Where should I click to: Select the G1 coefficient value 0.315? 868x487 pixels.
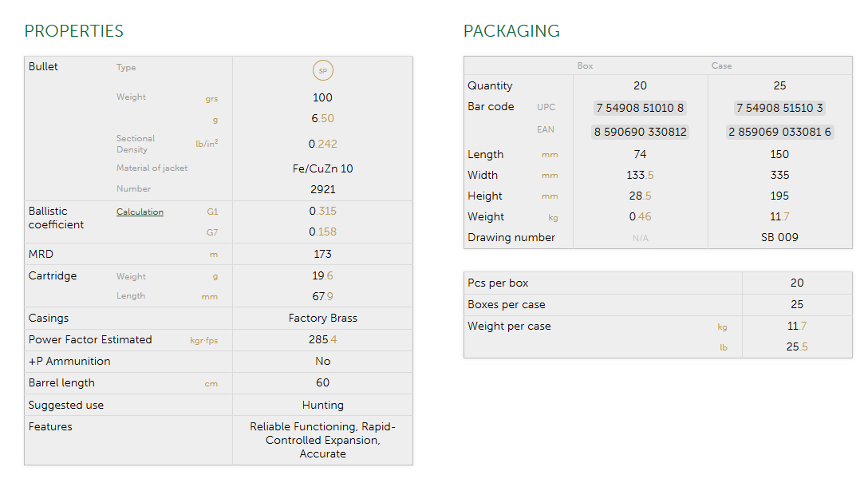pyautogui.click(x=322, y=212)
